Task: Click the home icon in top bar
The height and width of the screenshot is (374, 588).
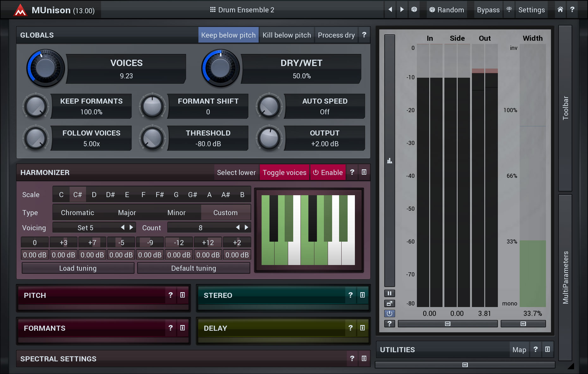Action: (x=560, y=9)
